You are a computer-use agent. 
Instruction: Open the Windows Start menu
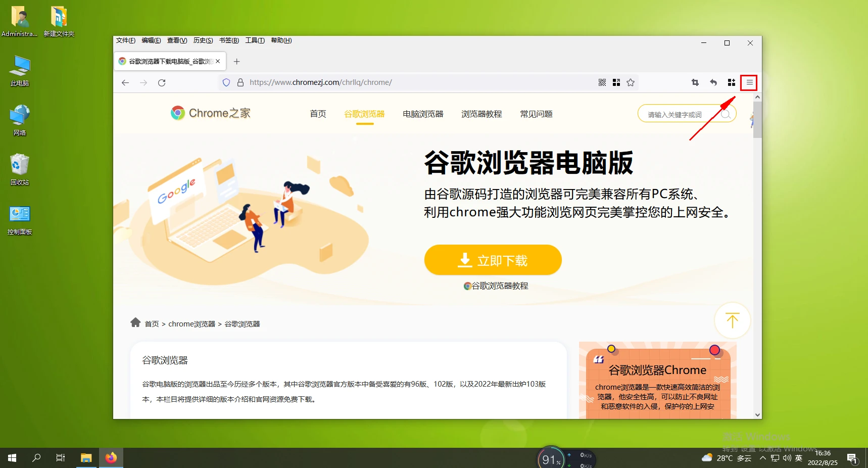pyautogui.click(x=12, y=458)
